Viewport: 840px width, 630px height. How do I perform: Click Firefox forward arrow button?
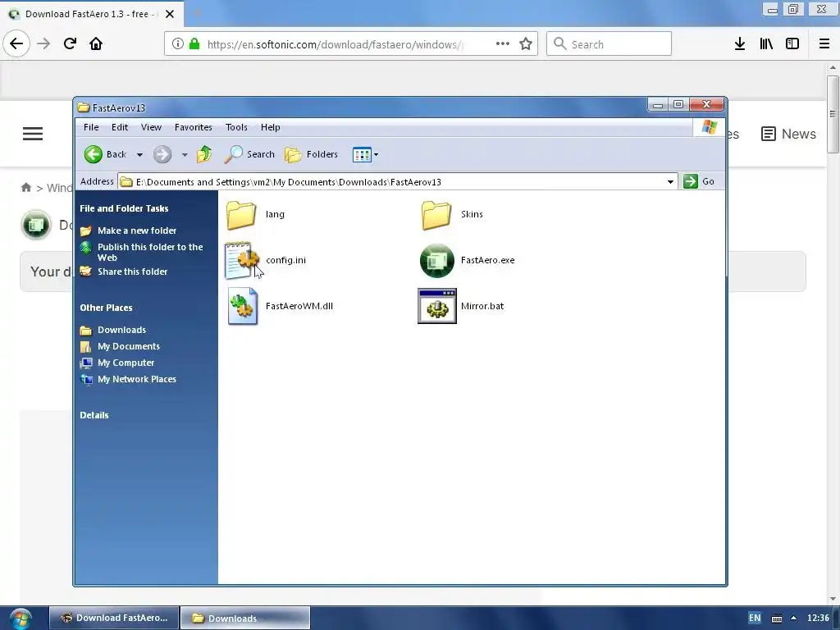(43, 44)
